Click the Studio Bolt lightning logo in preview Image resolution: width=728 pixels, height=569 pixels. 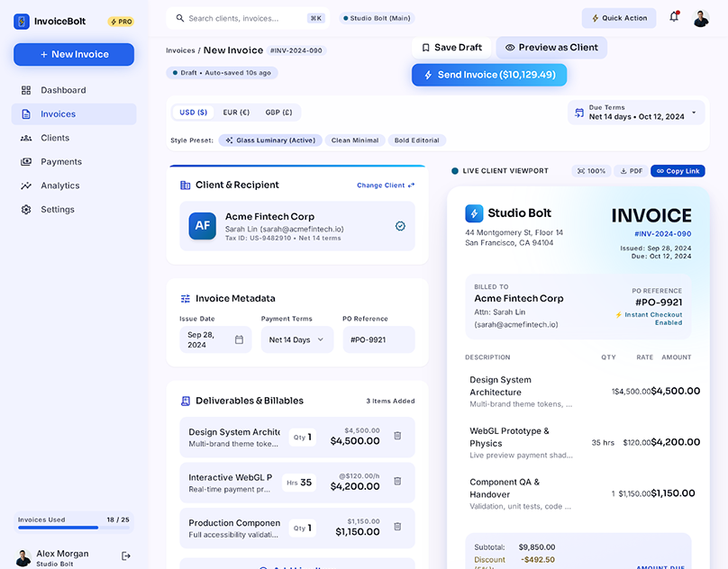tap(474, 213)
